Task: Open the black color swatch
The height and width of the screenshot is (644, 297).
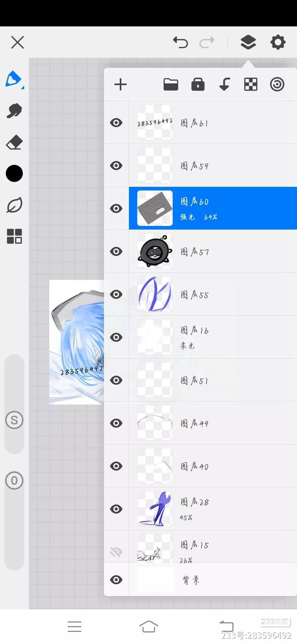Action: point(14,173)
